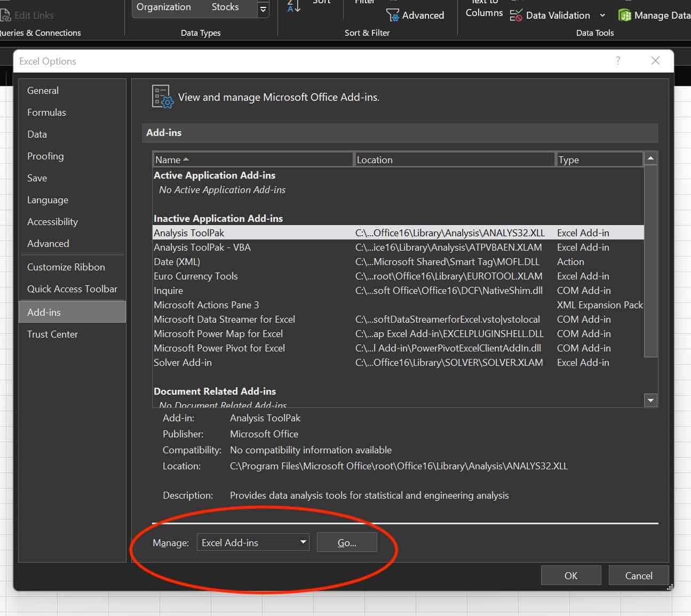Click the Advanced filter icon in ribbon
This screenshot has height=616, width=691.
[x=393, y=15]
